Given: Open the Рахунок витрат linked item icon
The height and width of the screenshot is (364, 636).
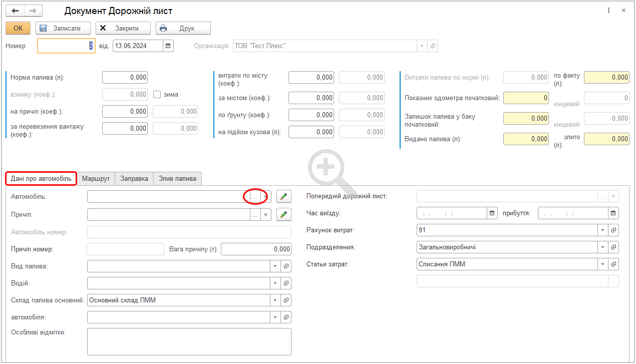Looking at the screenshot, I should 613,230.
